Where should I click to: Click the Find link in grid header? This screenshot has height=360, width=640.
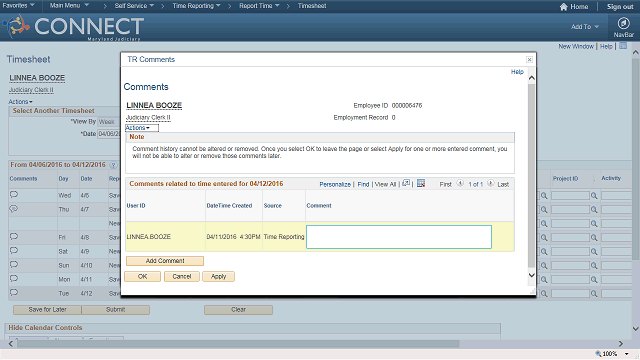tap(363, 184)
